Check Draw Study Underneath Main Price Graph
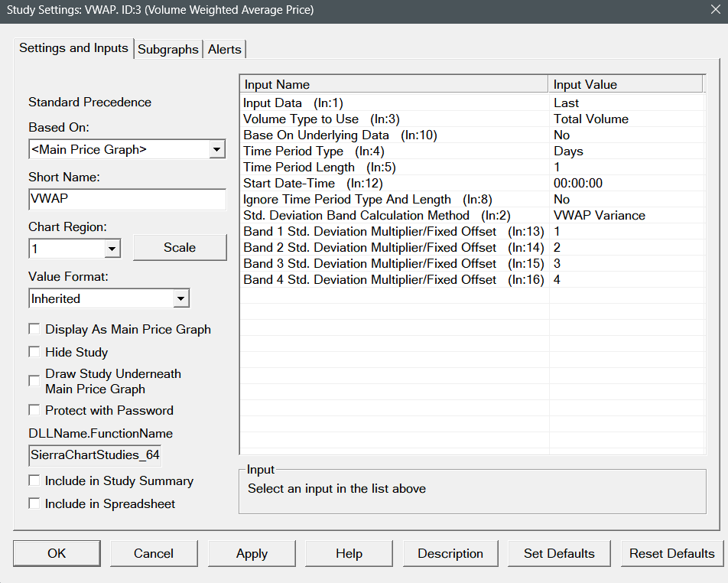 point(34,381)
